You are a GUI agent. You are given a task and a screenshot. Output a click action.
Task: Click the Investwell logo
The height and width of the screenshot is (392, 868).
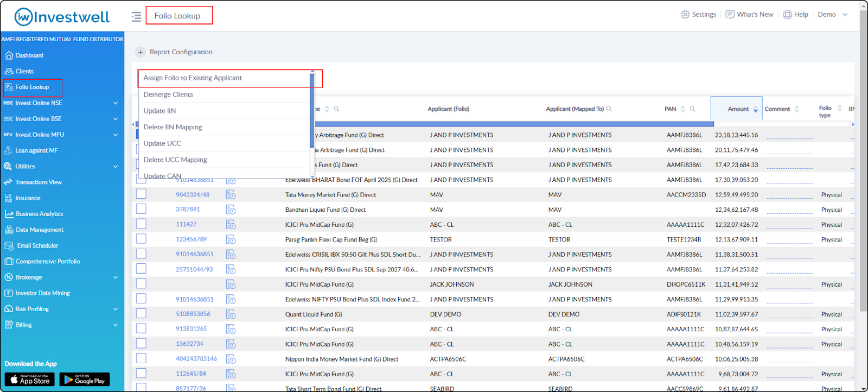pos(62,17)
